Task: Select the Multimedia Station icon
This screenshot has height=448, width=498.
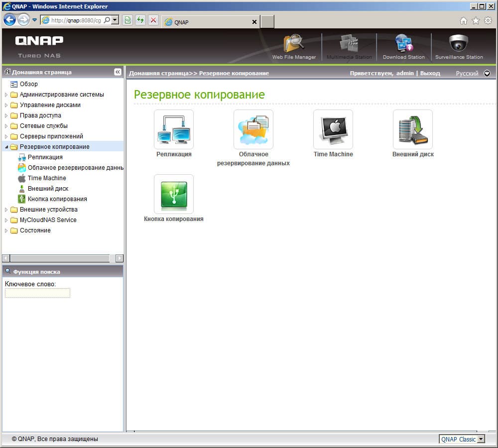Action: click(x=349, y=45)
